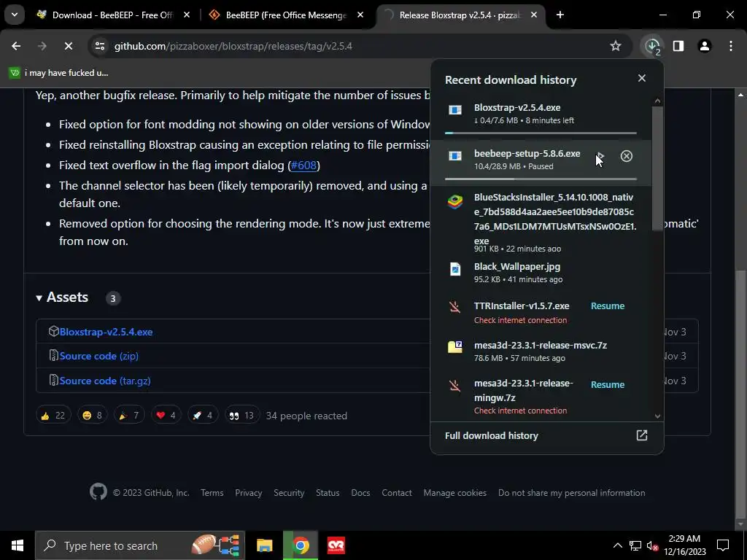Show hidden system tray icons
Screen dimensions: 747x560
pos(617,545)
